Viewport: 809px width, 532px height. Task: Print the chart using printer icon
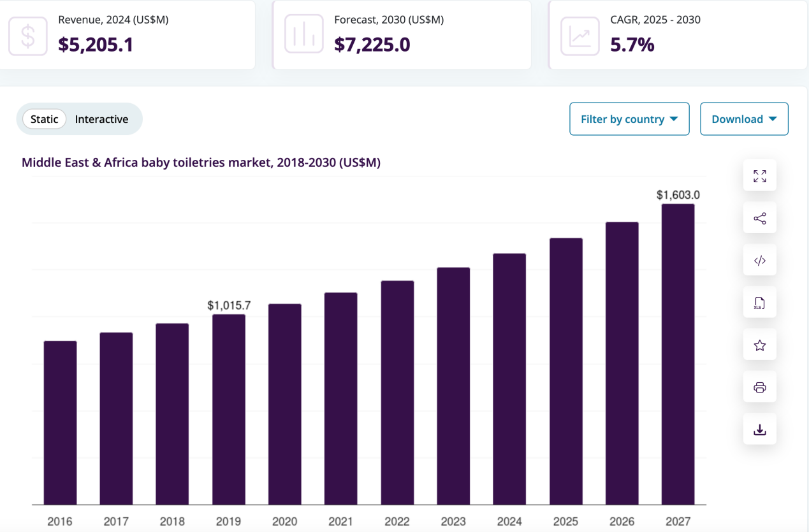point(759,387)
